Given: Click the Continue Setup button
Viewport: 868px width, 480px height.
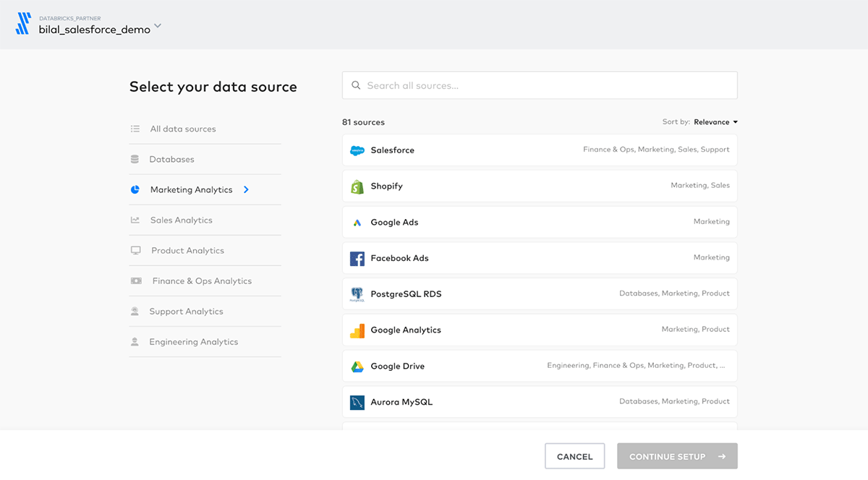Looking at the screenshot, I should (x=677, y=456).
